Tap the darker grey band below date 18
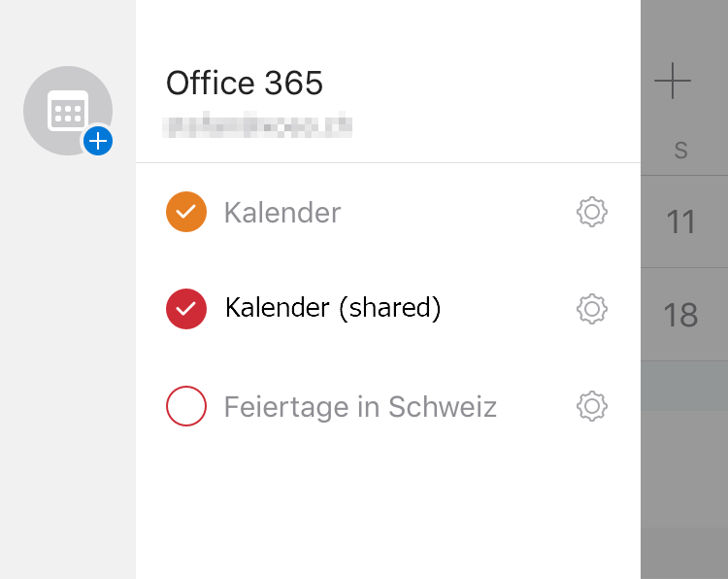 (684, 385)
